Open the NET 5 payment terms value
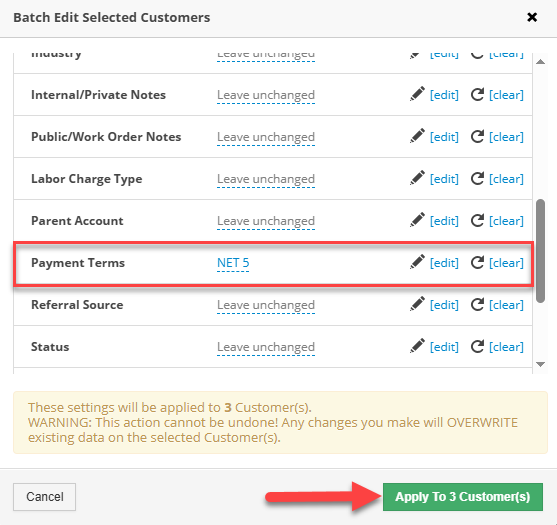The width and height of the screenshot is (557, 525). click(233, 263)
